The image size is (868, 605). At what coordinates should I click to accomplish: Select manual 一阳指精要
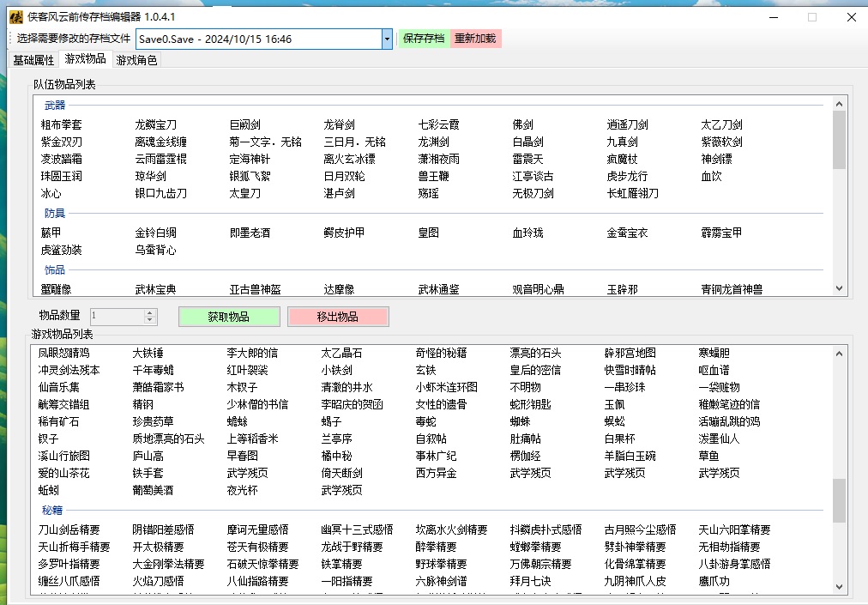click(347, 581)
